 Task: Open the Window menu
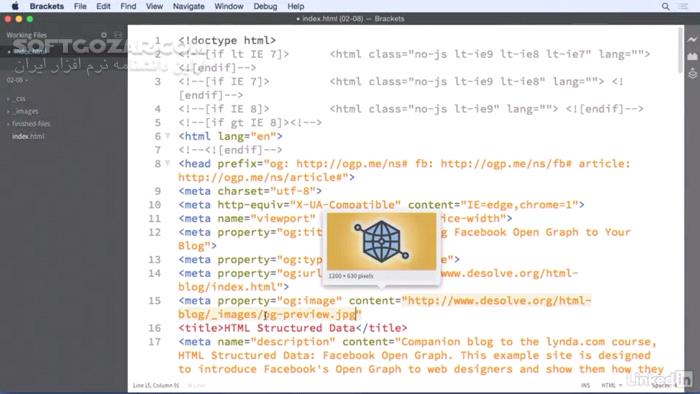tap(229, 6)
